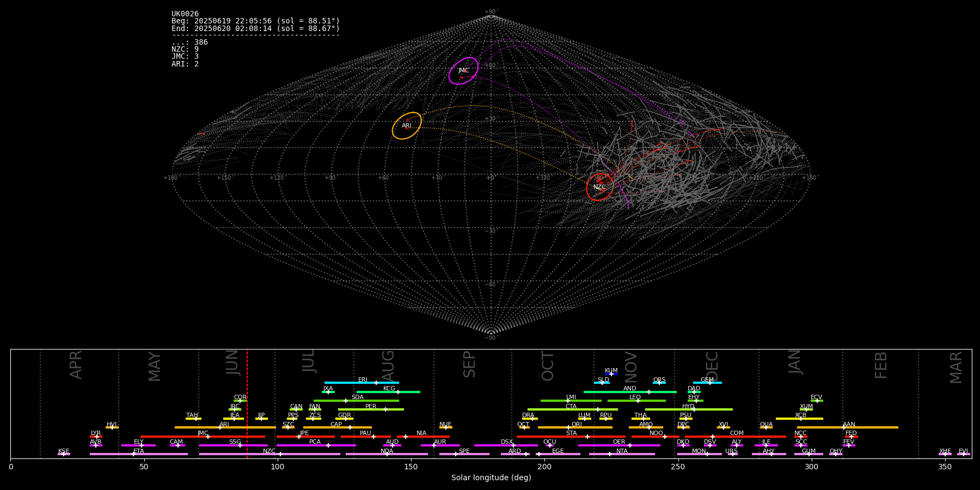980x490 pixels.
Task: Click the OER shower label
Action: 620,442
